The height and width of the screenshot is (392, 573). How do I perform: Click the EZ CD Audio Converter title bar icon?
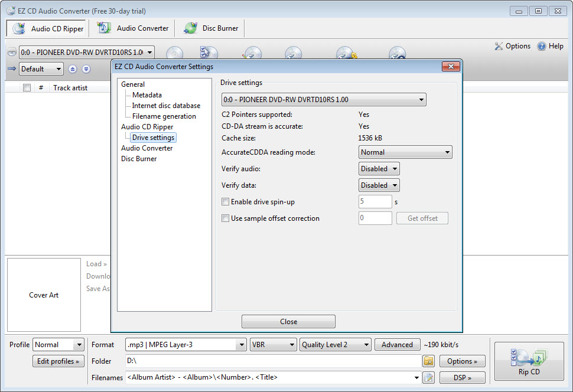[x=11, y=11]
